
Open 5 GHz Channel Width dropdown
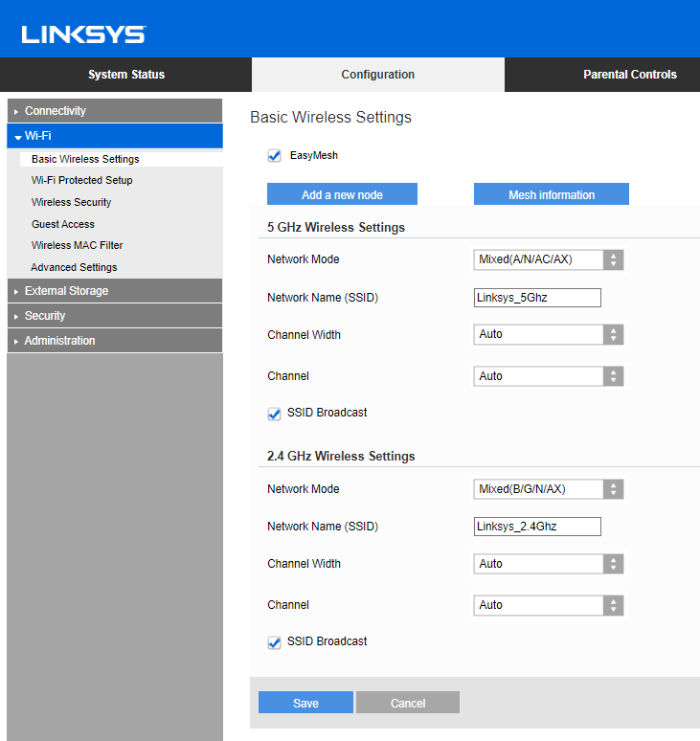click(x=549, y=334)
